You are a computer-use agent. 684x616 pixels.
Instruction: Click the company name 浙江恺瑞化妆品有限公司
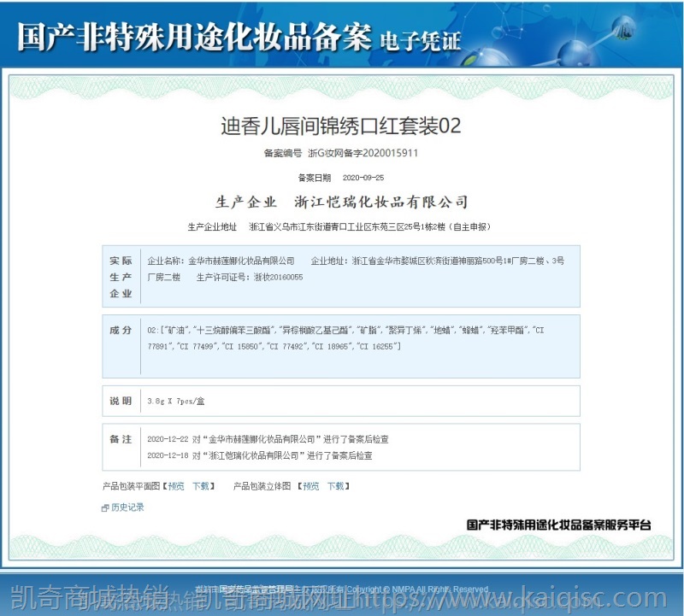point(380,202)
